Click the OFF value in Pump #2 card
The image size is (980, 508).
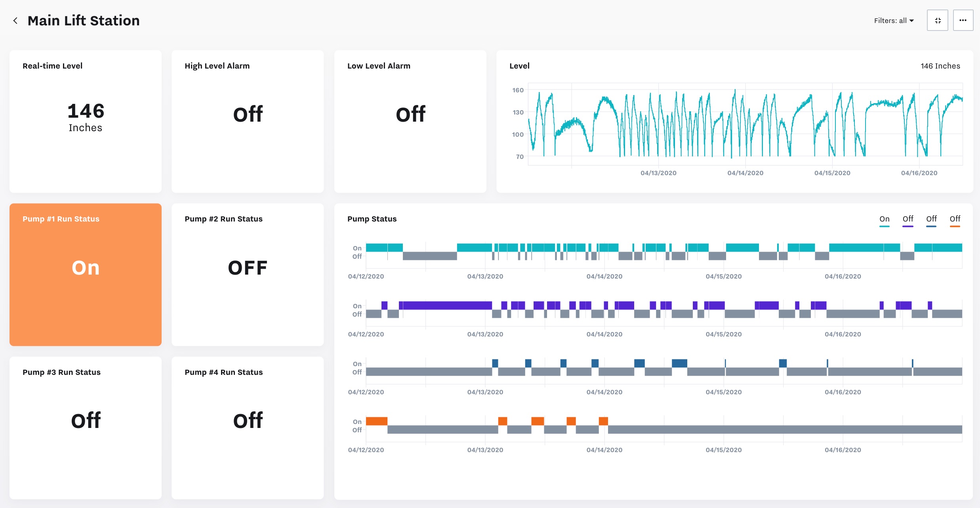tap(248, 268)
